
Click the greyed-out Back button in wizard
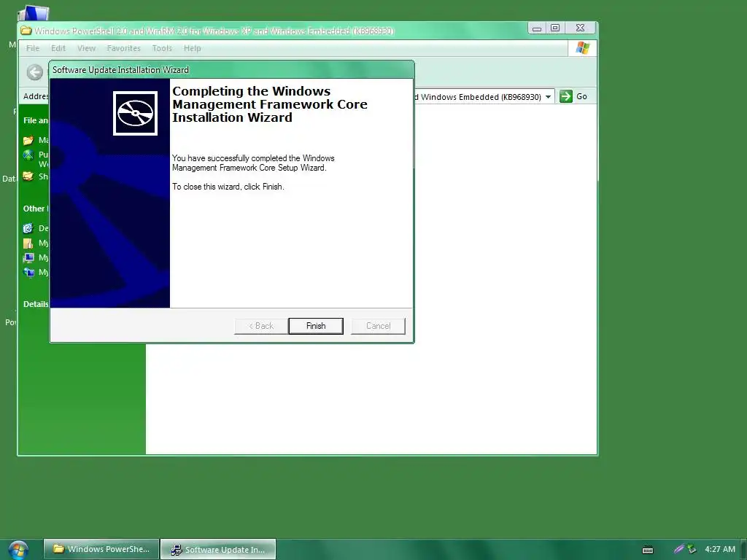tap(261, 326)
